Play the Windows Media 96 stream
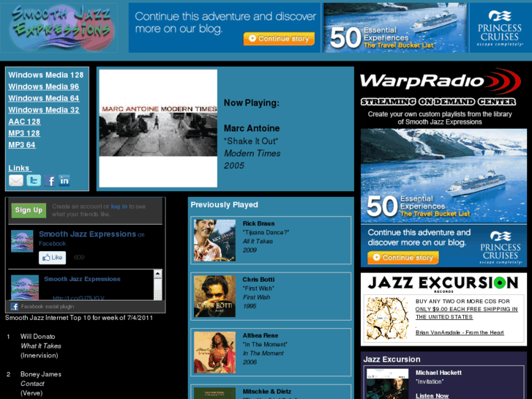 (x=44, y=86)
